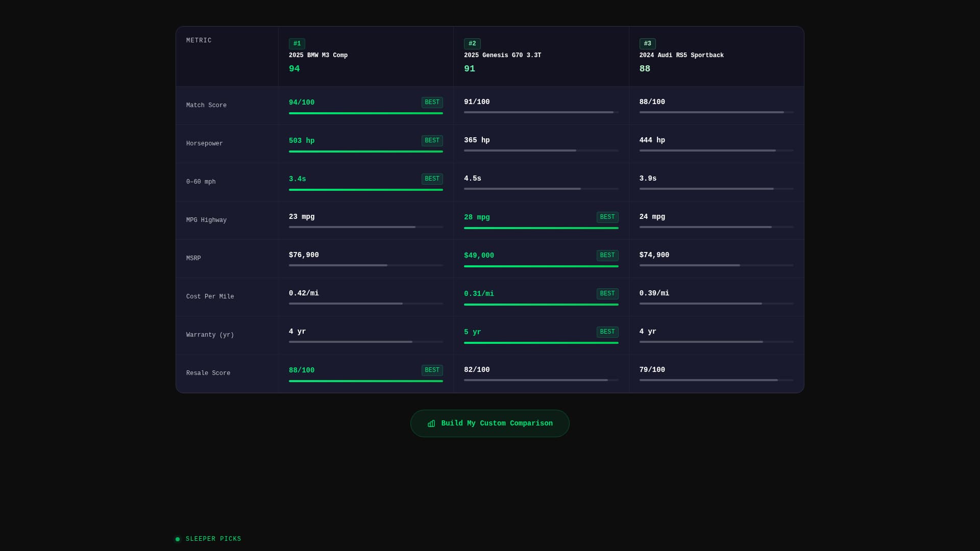Click the Warranty (yr) row label
This screenshot has width=980, height=551.
[x=210, y=335]
